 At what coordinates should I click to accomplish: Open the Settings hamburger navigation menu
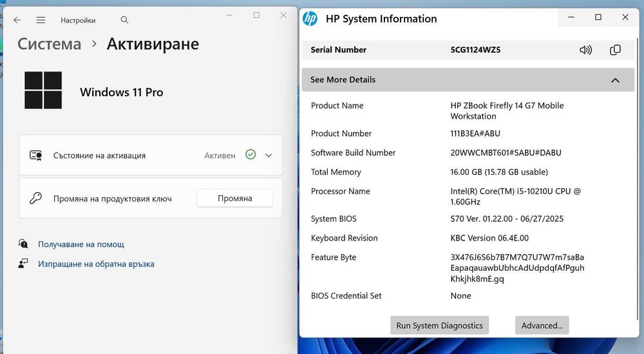41,20
